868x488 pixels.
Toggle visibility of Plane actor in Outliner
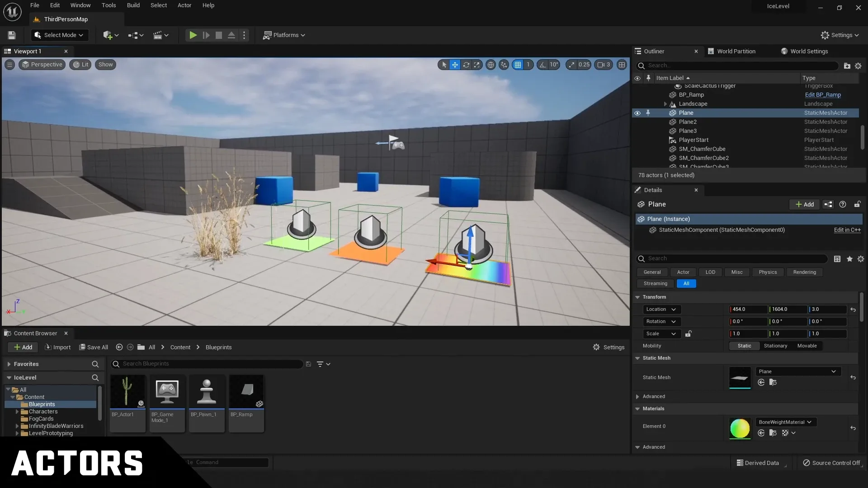coord(637,113)
